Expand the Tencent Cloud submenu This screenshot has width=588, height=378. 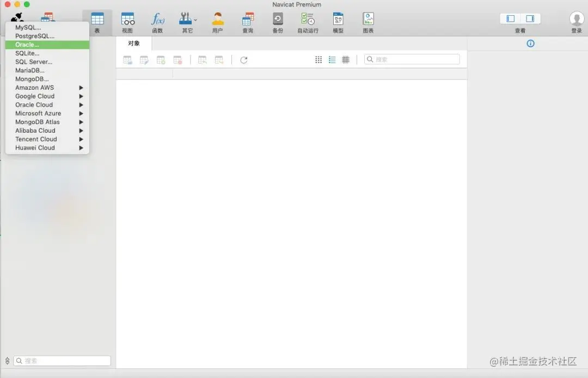click(x=47, y=139)
